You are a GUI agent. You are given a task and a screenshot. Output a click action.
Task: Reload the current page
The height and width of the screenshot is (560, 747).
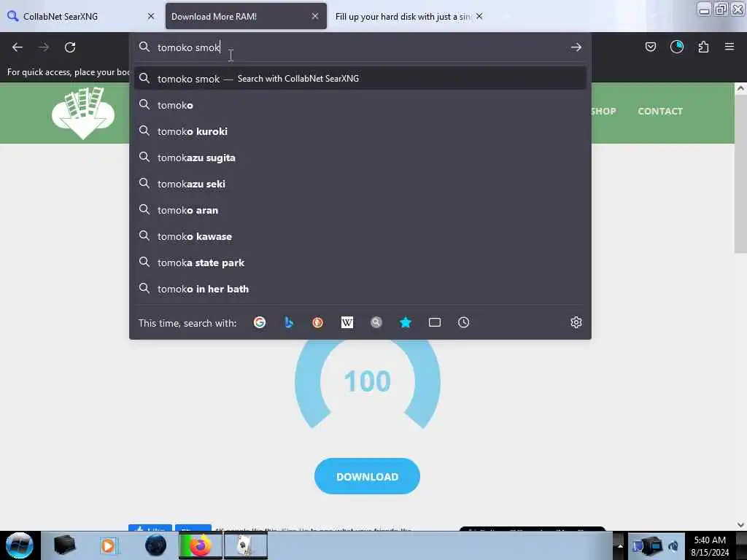pyautogui.click(x=70, y=47)
